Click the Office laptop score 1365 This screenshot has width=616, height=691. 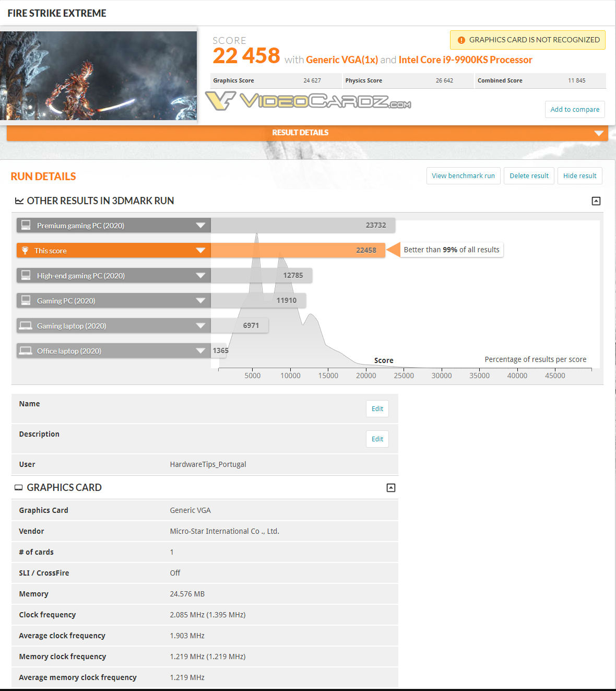coord(220,350)
